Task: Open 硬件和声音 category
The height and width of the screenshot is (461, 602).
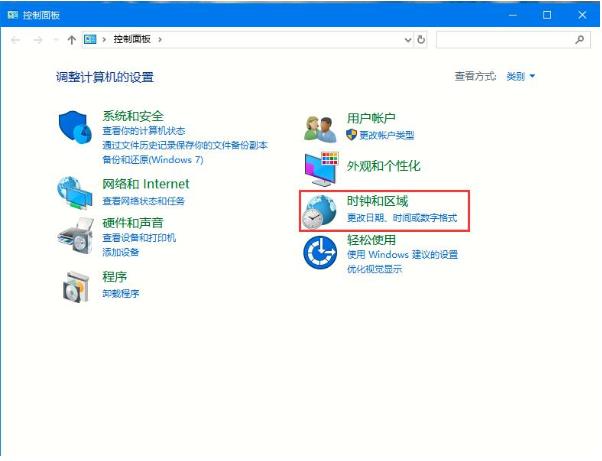Action: 133,223
